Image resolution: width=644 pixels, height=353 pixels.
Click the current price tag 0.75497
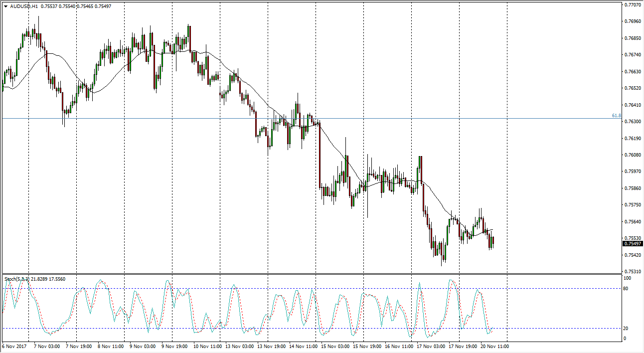point(633,244)
